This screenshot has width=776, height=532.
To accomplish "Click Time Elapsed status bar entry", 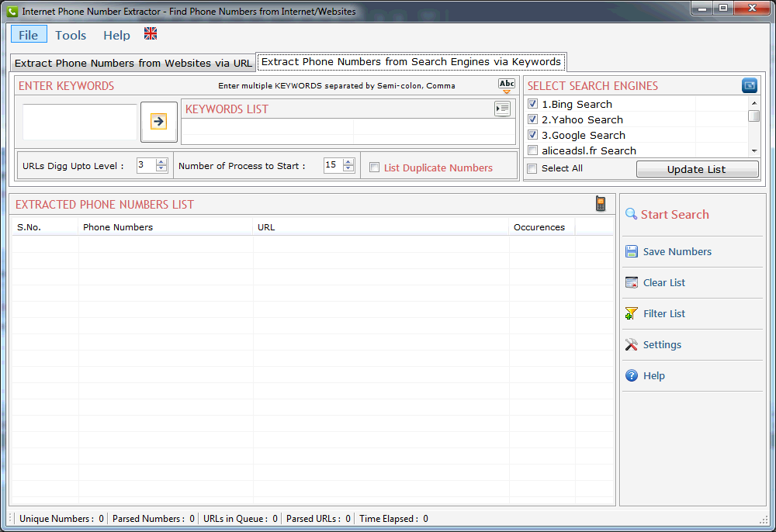I will [x=394, y=518].
